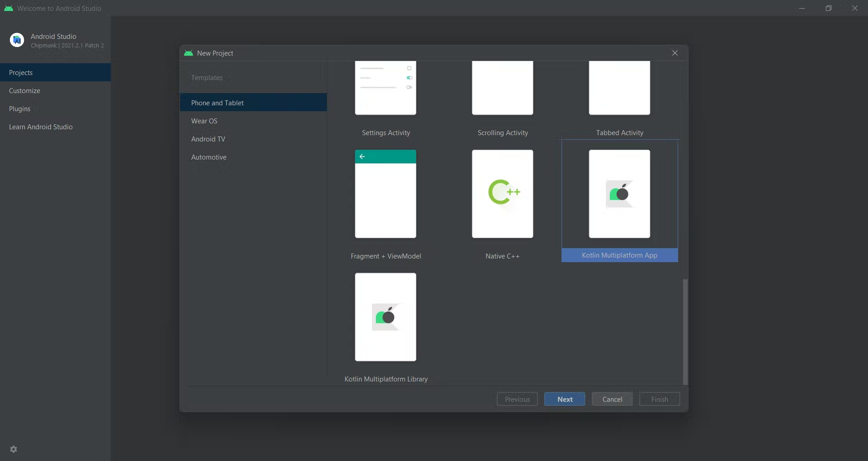Click the Cancel button
Image resolution: width=868 pixels, height=461 pixels.
(612, 399)
